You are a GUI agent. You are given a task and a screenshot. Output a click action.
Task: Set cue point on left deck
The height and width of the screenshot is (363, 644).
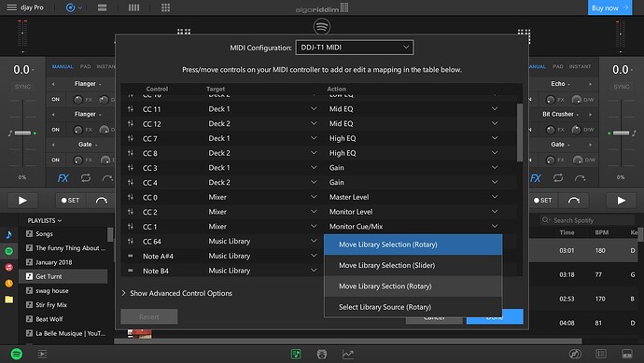pos(70,201)
